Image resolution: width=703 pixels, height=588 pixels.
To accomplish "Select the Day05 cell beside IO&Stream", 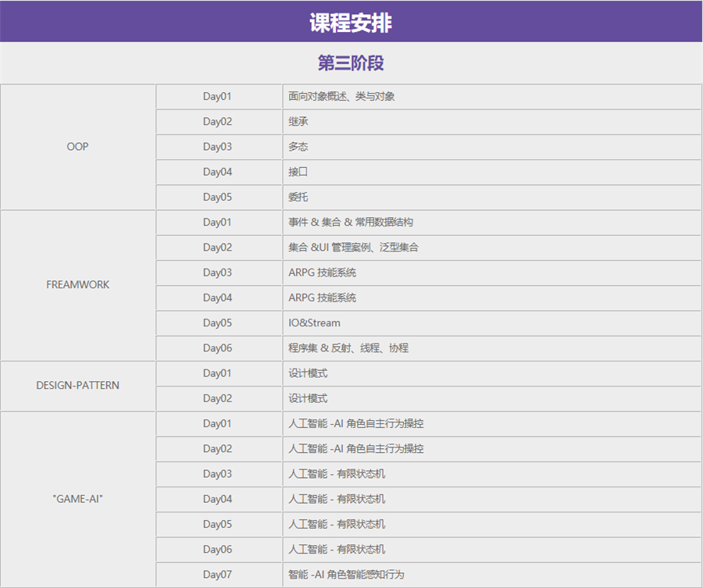I will [x=218, y=323].
